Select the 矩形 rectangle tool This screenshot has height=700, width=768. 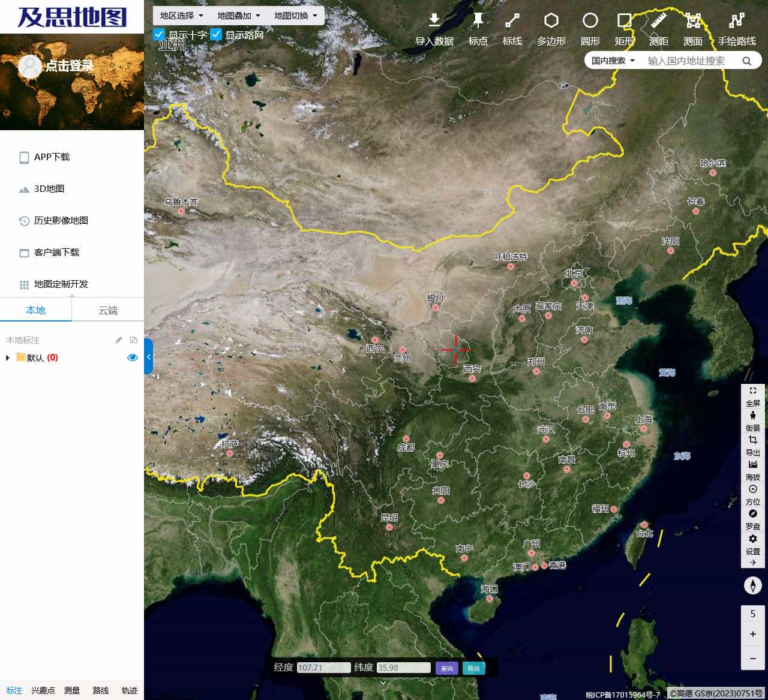(x=624, y=28)
